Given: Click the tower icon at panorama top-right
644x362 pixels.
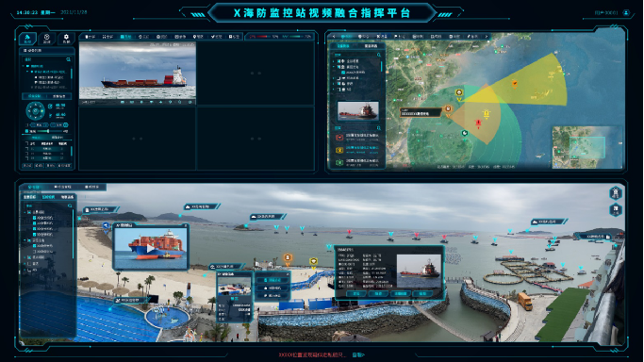Looking at the screenshot, I should point(616,192).
